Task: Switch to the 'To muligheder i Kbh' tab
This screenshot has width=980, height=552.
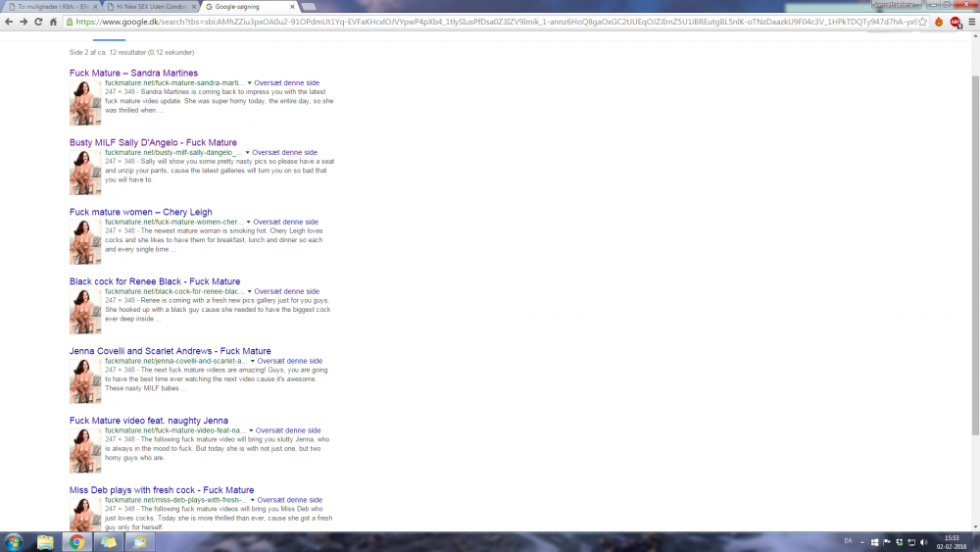Action: coord(51,7)
